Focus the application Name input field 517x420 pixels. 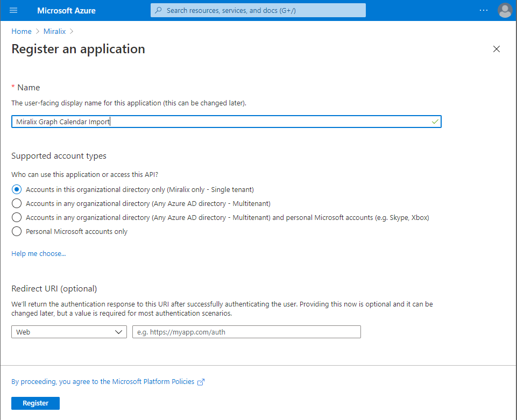tap(226, 122)
